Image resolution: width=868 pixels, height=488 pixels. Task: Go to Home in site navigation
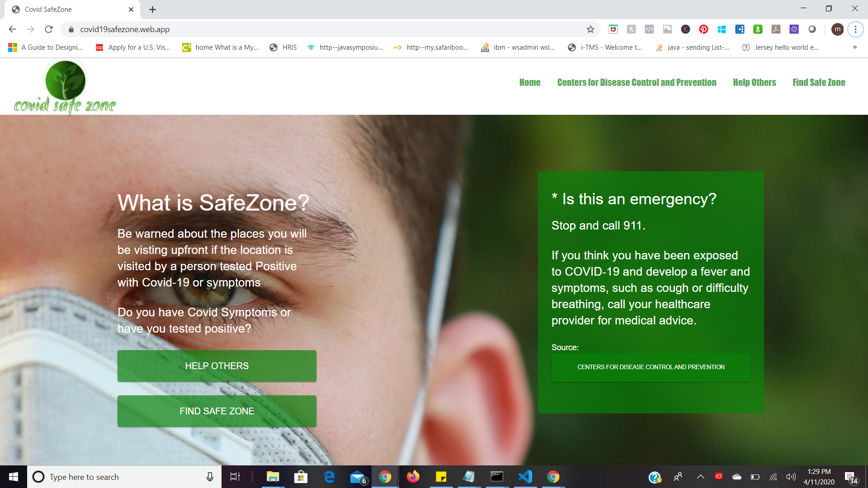pyautogui.click(x=530, y=82)
